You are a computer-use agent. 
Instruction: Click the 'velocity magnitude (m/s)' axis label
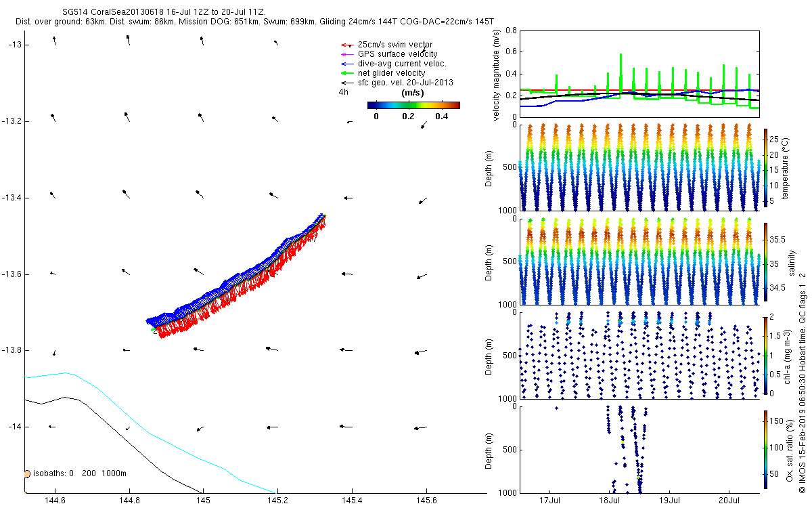pyautogui.click(x=496, y=76)
